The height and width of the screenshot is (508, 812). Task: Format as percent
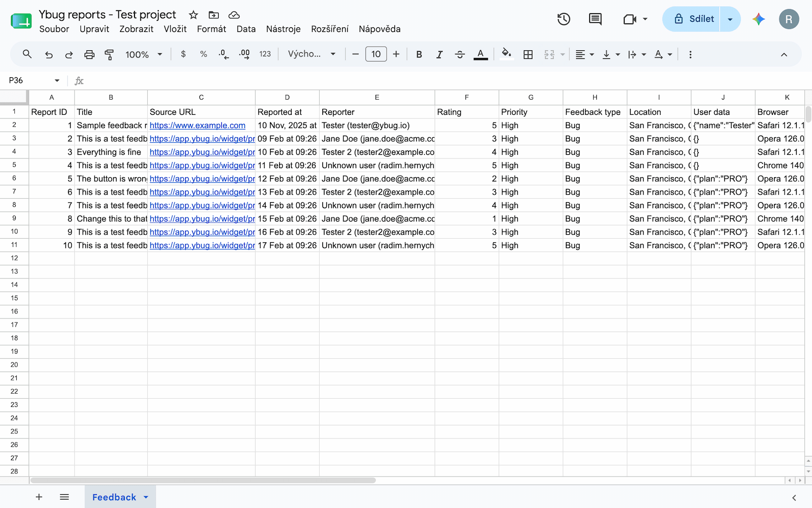[x=204, y=54]
